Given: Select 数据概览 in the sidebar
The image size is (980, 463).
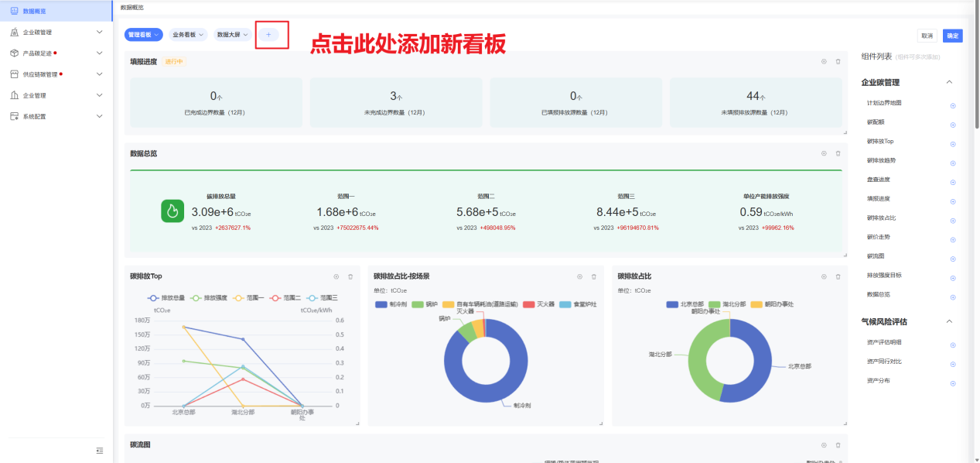Looking at the screenshot, I should (34, 11).
